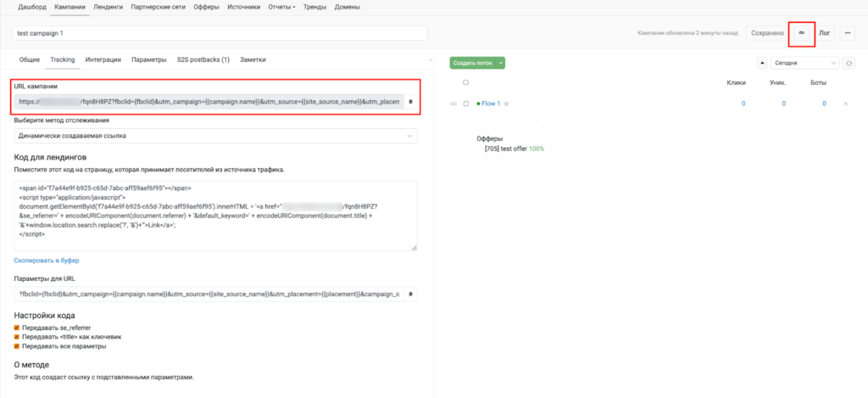Image resolution: width=868 pixels, height=398 pixels.
Task: Expand the arrow beside "Создать поток"
Action: [x=501, y=63]
